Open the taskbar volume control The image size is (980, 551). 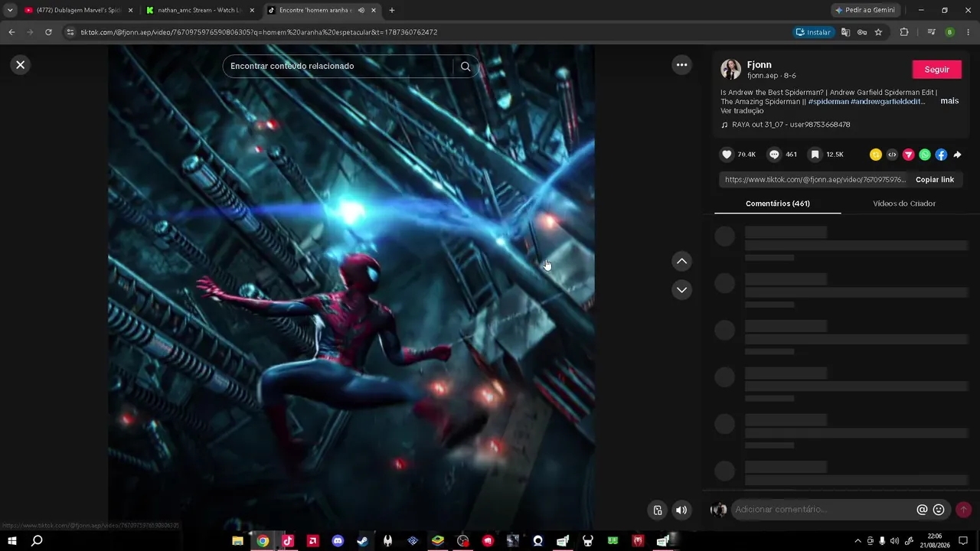coord(895,541)
